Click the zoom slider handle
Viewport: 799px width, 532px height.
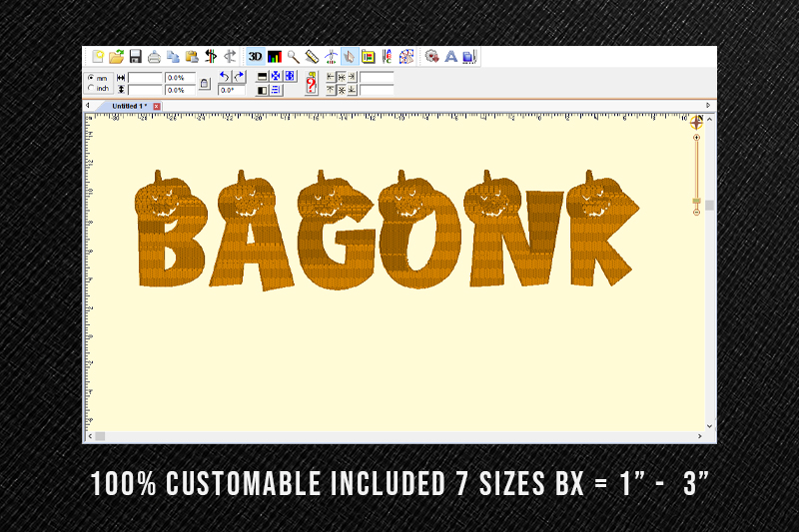(x=696, y=201)
